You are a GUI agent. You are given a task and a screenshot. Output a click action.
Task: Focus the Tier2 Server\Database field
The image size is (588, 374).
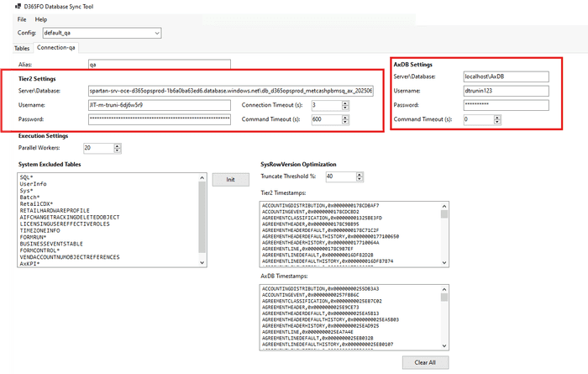point(231,91)
